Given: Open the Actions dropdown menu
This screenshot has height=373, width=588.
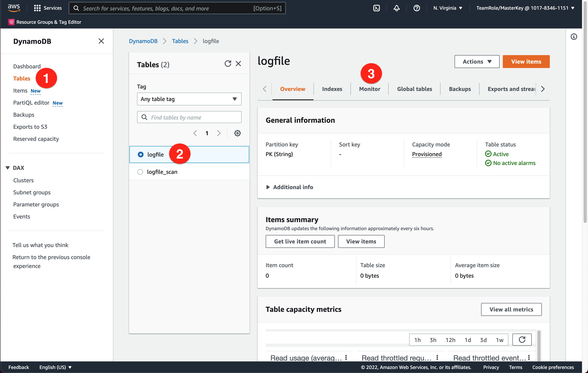Looking at the screenshot, I should pos(477,62).
